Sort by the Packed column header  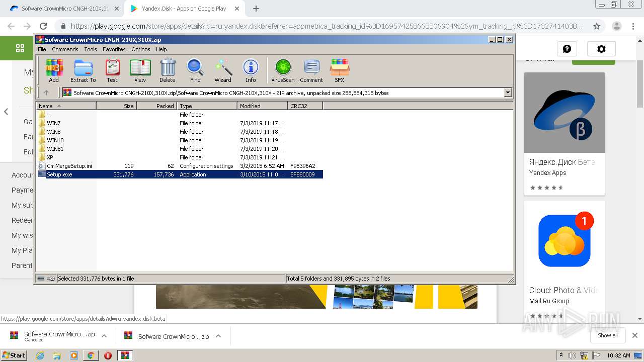pos(156,106)
